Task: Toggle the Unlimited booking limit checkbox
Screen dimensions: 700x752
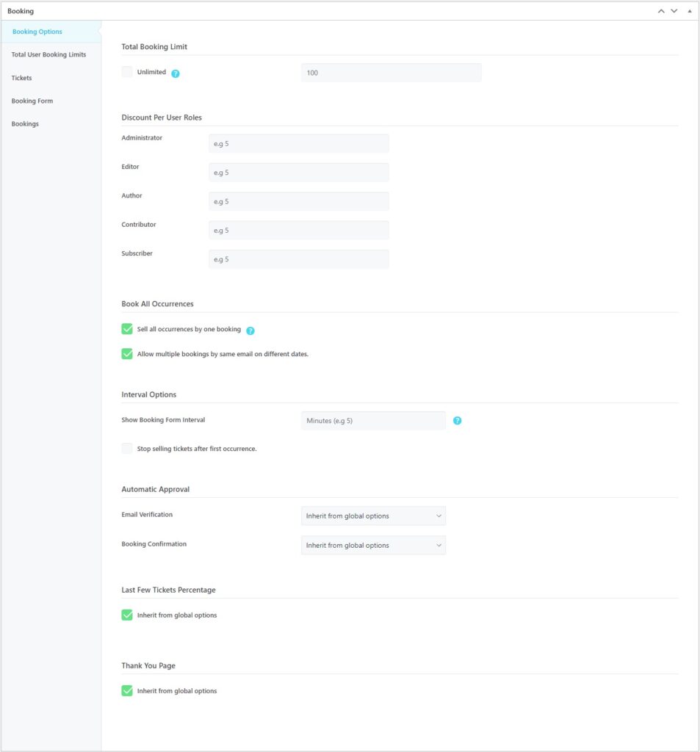Action: [126, 72]
